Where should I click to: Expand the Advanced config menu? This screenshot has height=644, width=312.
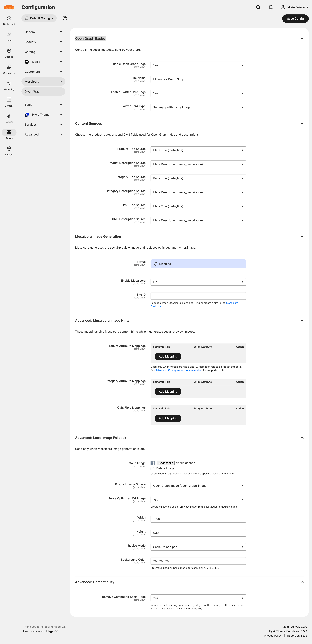coord(43,134)
